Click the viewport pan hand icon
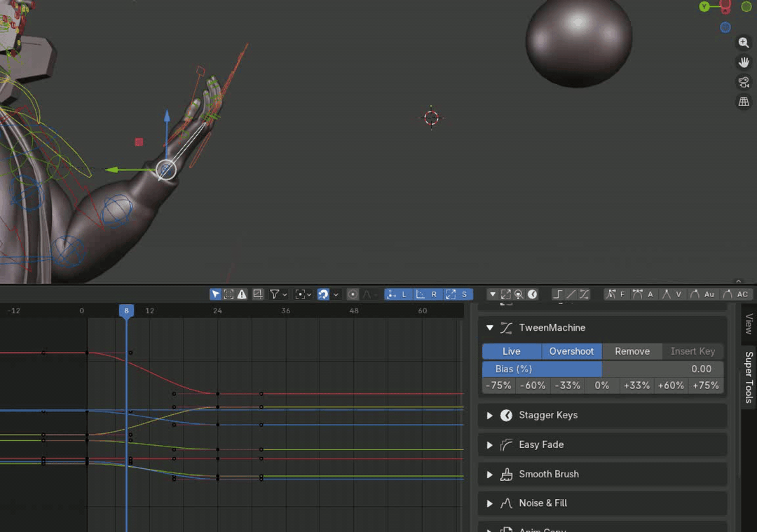Image resolution: width=757 pixels, height=532 pixels. (744, 62)
